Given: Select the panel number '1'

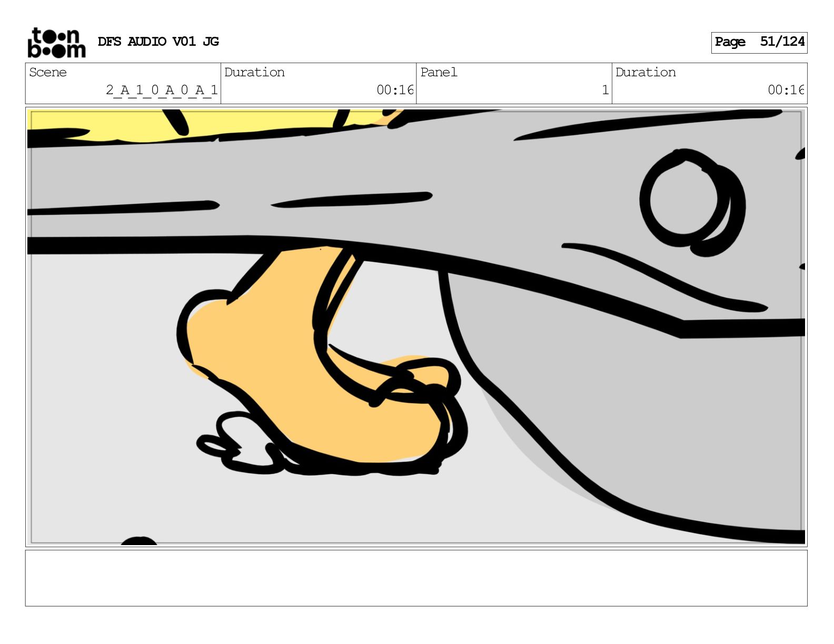Looking at the screenshot, I should [x=605, y=90].
